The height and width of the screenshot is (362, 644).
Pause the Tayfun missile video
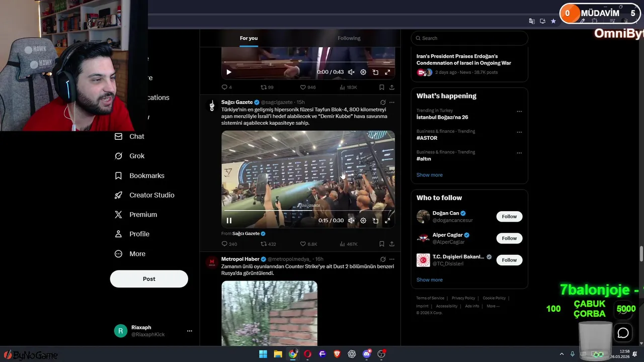click(x=229, y=220)
